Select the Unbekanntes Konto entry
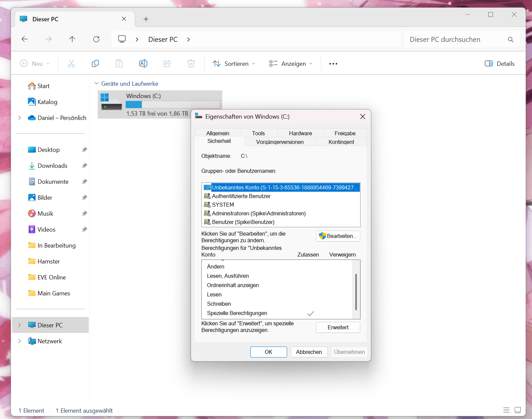532x419 pixels. tap(281, 187)
